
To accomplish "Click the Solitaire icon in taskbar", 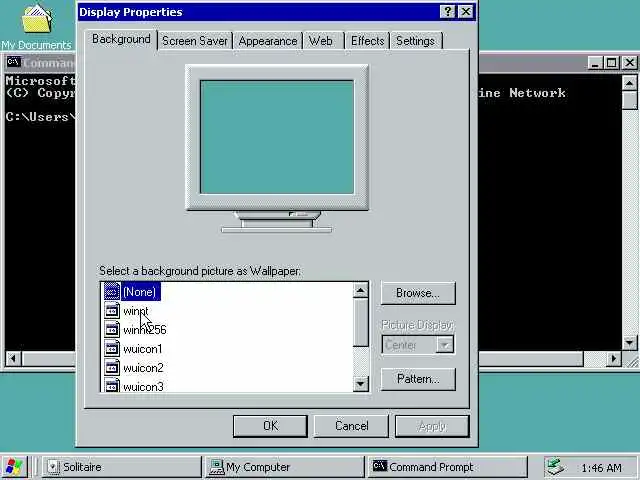I will pyautogui.click(x=53, y=467).
